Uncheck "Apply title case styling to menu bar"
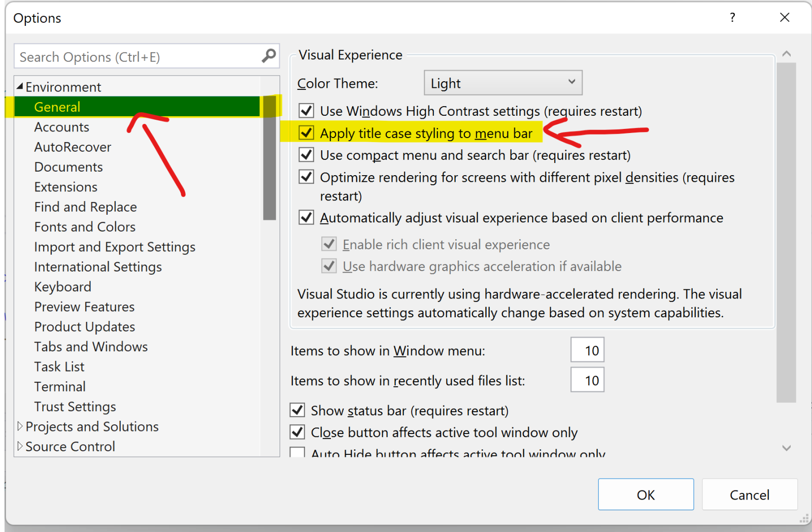Image resolution: width=812 pixels, height=532 pixels. [x=306, y=132]
